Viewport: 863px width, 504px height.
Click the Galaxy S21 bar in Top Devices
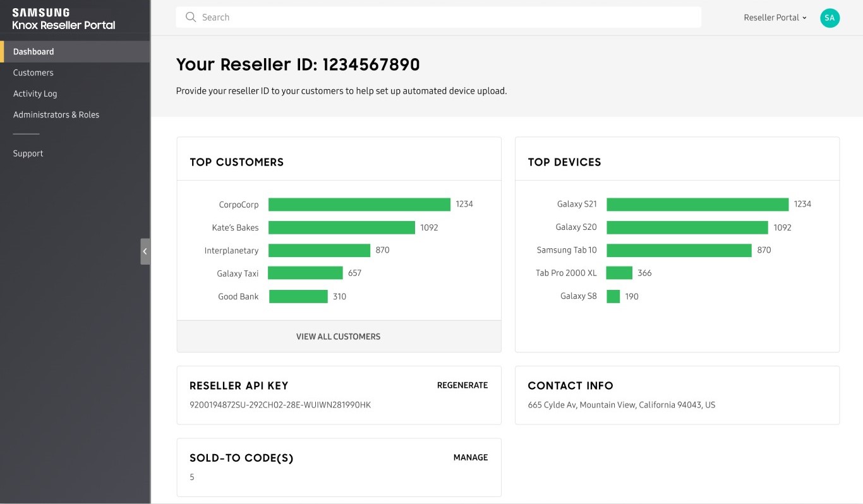click(x=697, y=205)
